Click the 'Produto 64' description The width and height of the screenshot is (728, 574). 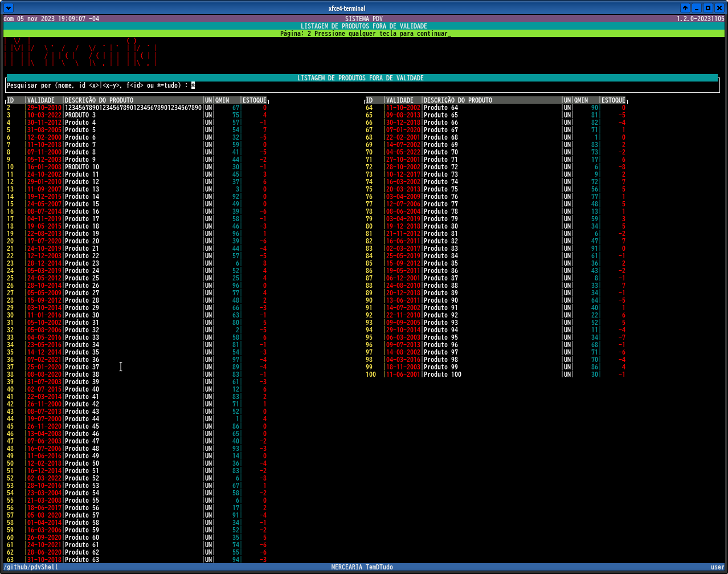[x=441, y=108]
